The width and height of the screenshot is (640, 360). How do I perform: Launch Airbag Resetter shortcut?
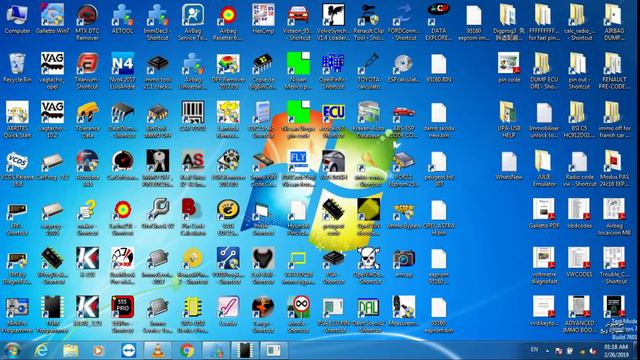point(228,22)
